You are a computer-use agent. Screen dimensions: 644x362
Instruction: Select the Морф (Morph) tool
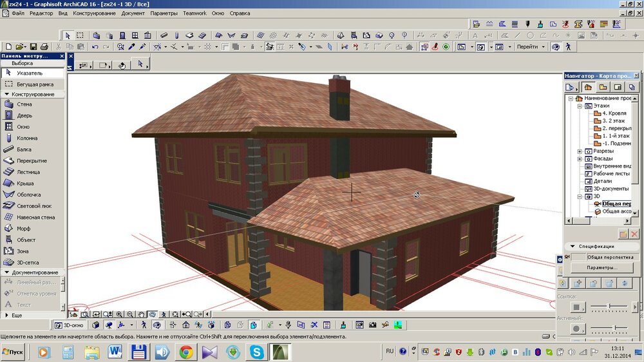click(23, 229)
